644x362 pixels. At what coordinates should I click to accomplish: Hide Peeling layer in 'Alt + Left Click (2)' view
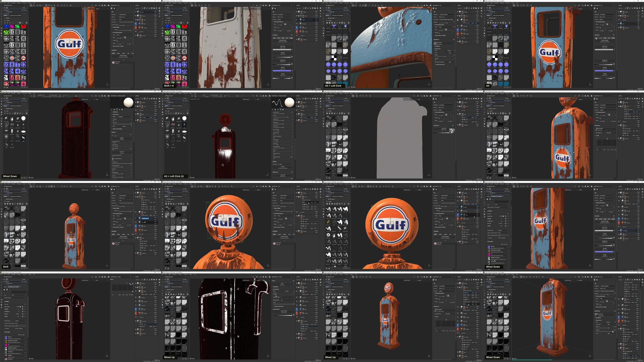coord(297,102)
